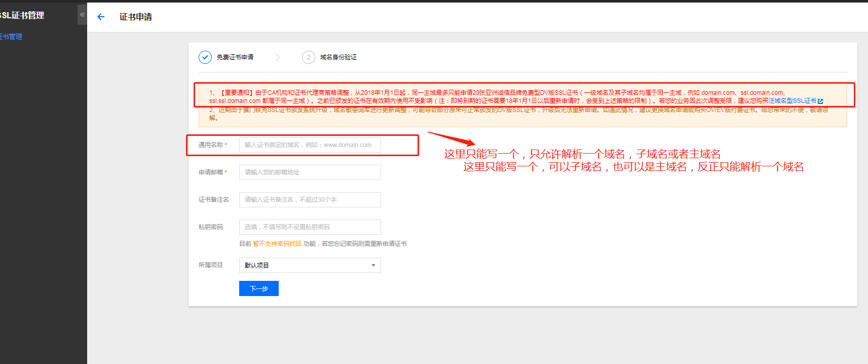Click the 申请邮箱 field label
Image resolution: width=868 pixels, height=364 pixels.
point(211,172)
